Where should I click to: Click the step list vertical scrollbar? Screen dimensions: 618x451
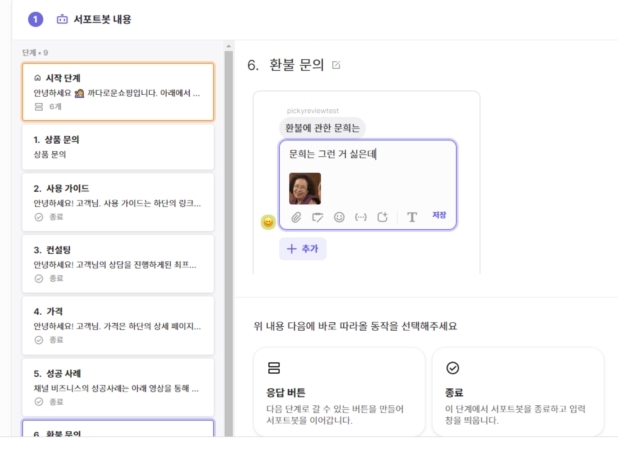pos(229,244)
